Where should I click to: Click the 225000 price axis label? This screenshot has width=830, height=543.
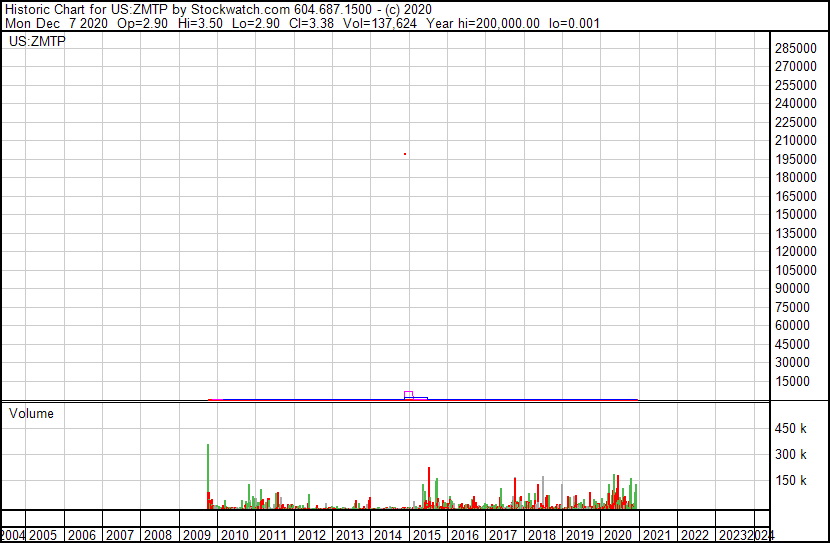(x=796, y=122)
